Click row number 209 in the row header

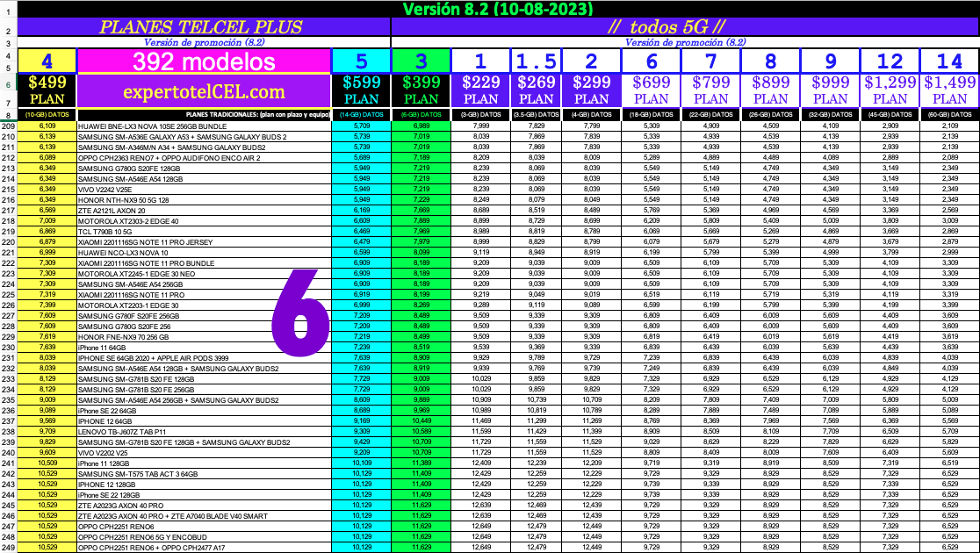point(8,126)
